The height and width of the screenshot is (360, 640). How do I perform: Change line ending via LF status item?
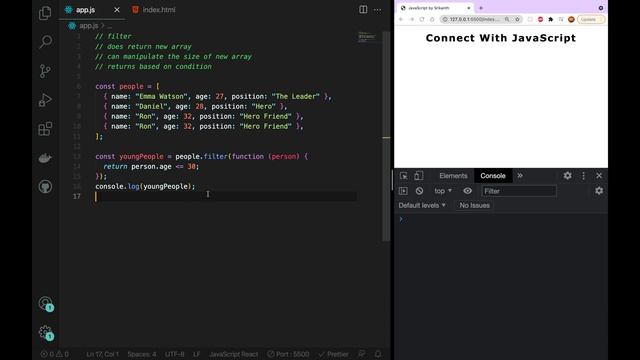tap(197, 354)
